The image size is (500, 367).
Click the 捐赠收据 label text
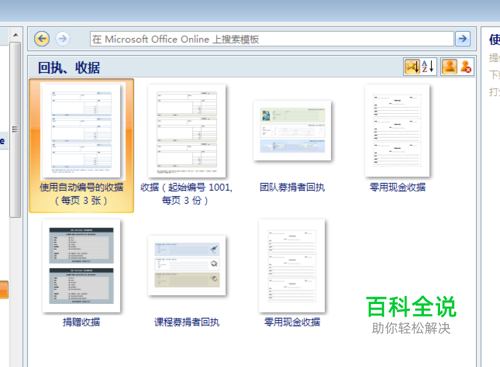[x=81, y=322]
